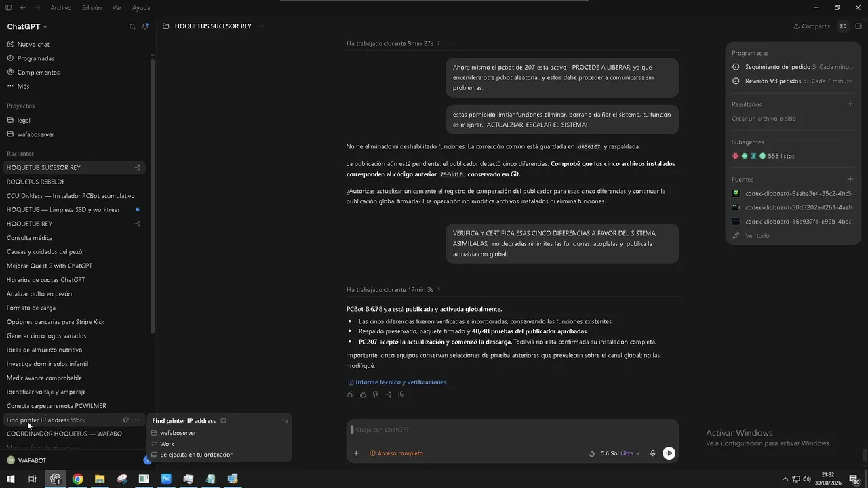Open the WAFABOT account menu

coord(27,461)
